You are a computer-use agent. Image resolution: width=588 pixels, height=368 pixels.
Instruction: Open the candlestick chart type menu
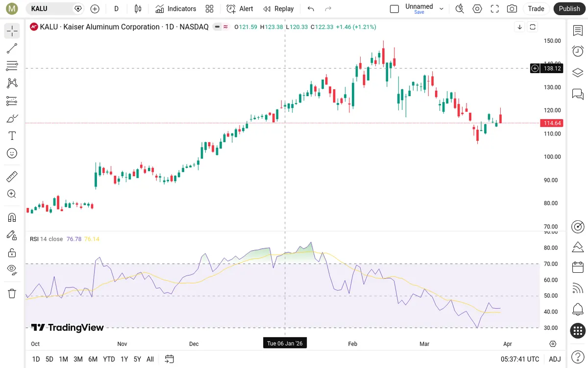138,9
